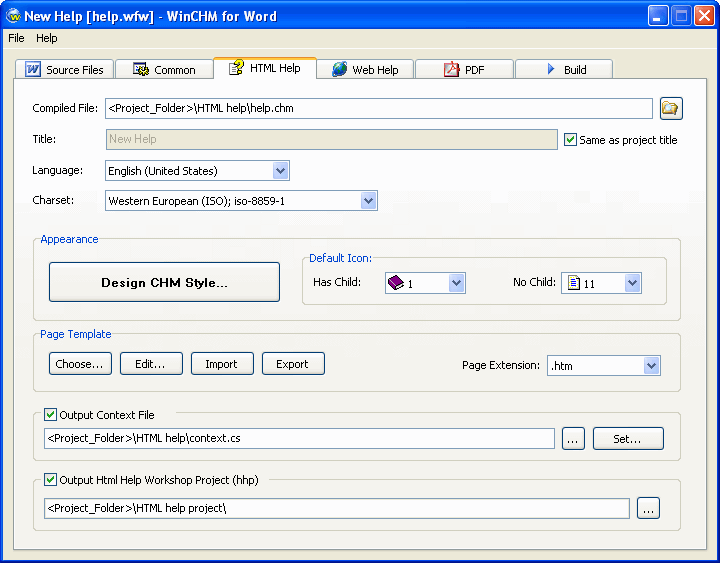Open the Charset dropdown list
The width and height of the screenshot is (720, 563).
368,201
